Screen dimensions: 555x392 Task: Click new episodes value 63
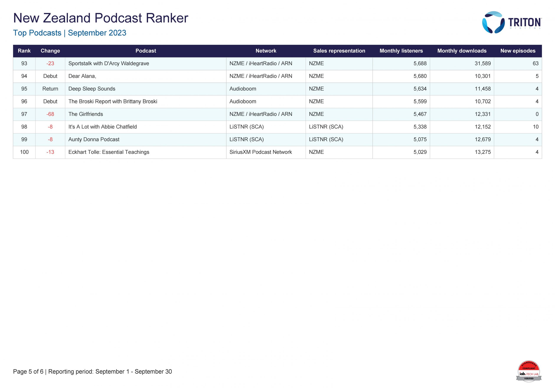(x=536, y=63)
